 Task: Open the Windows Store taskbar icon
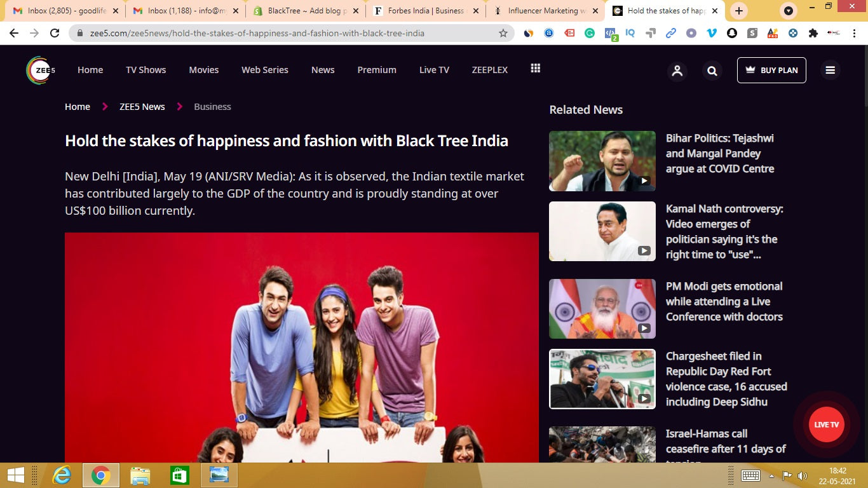point(179,475)
